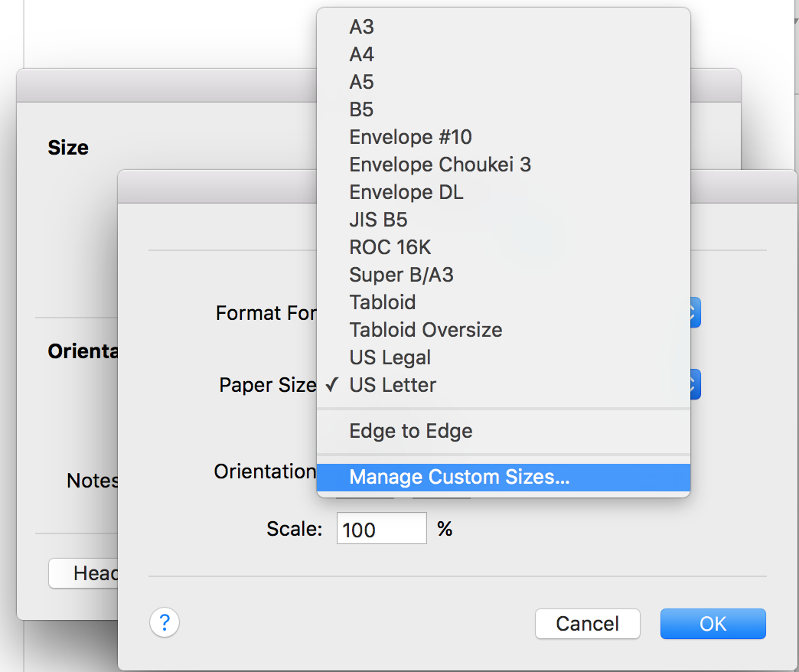
Task: Open Manage Custom Sizes
Action: pos(459,477)
